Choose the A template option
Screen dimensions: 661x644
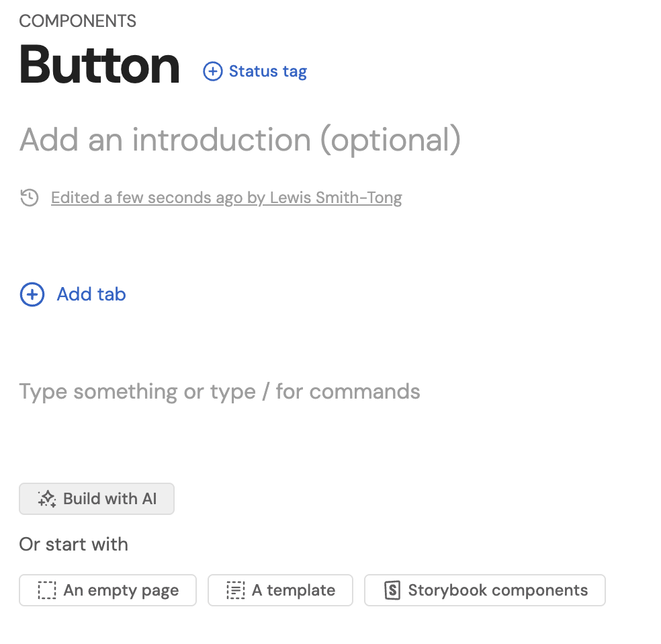point(293,590)
